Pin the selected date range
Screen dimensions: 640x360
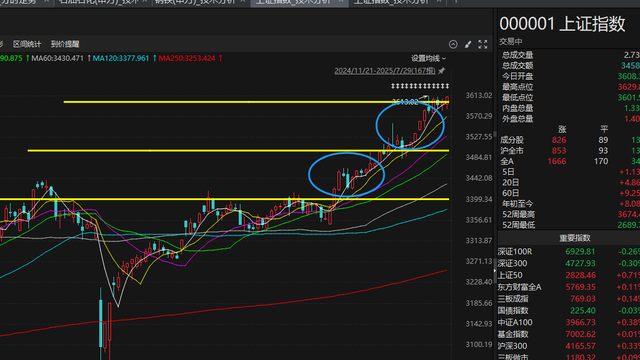(x=442, y=71)
